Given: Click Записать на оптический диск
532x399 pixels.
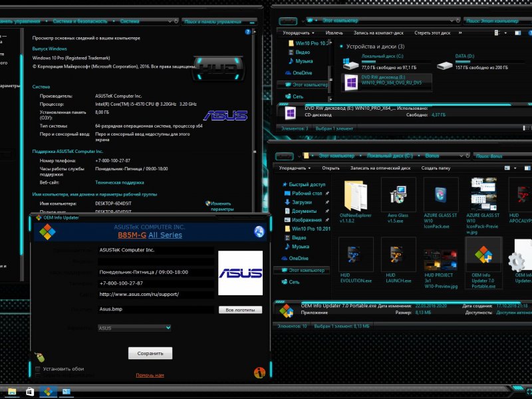Looking at the screenshot, I should (x=380, y=168).
